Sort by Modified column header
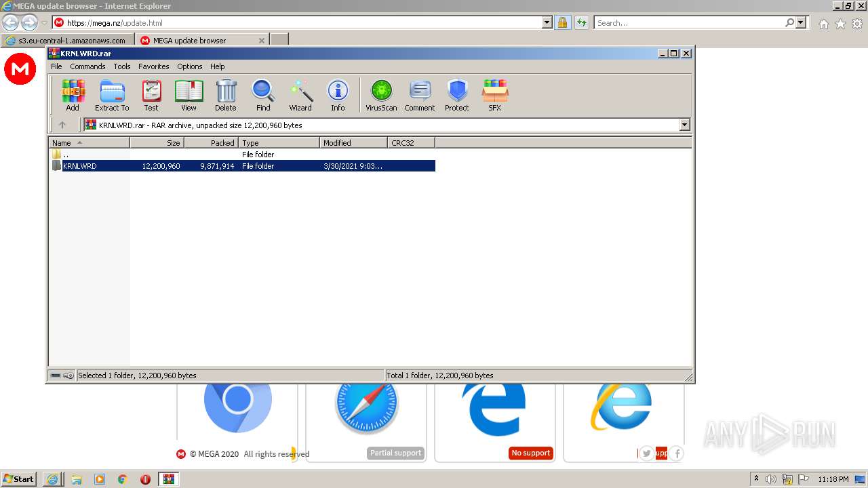 354,142
